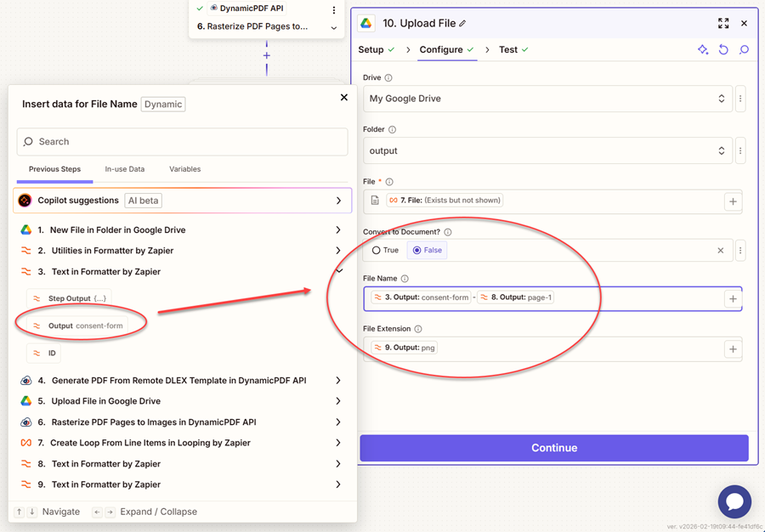Expand Copilot suggestions row

pos(338,201)
